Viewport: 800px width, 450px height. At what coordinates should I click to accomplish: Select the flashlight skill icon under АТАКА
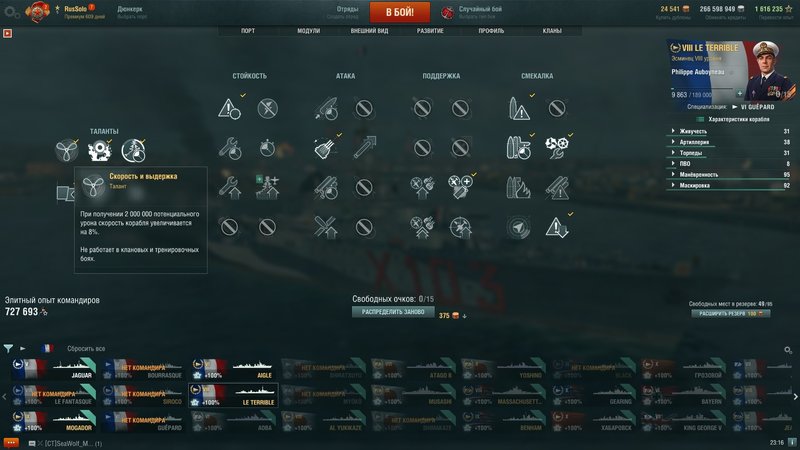click(x=326, y=148)
